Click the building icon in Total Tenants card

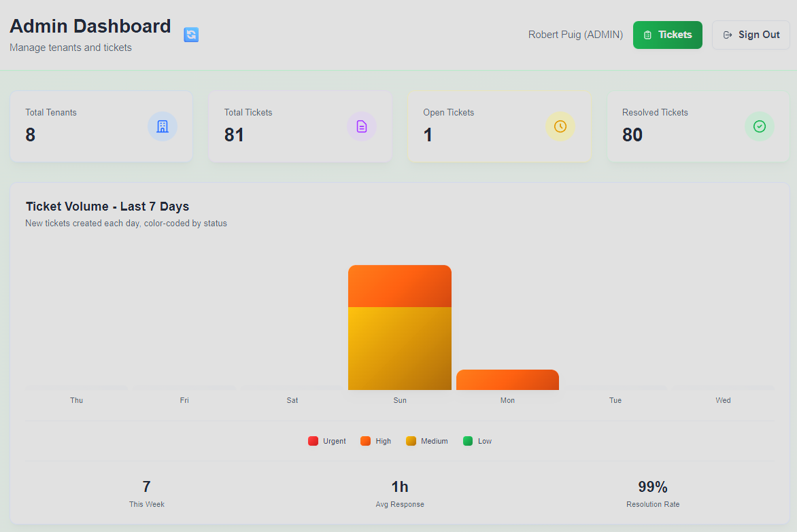coord(163,126)
